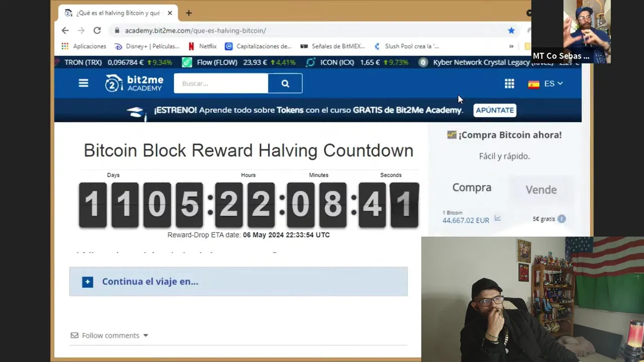
Task: Open the hamburger menu on Bit2Me
Action: tap(84, 83)
